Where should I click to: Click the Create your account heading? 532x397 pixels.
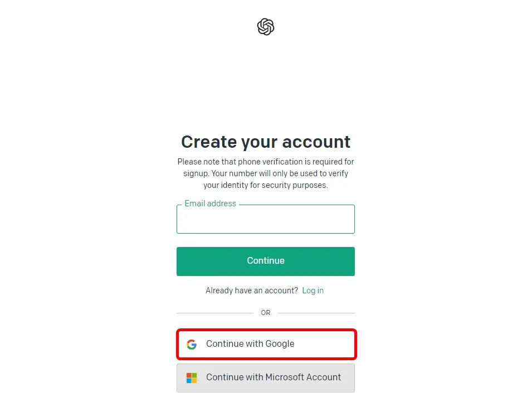(266, 142)
